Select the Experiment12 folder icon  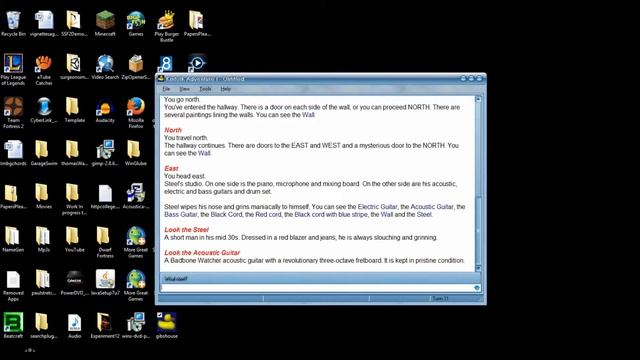105,326
